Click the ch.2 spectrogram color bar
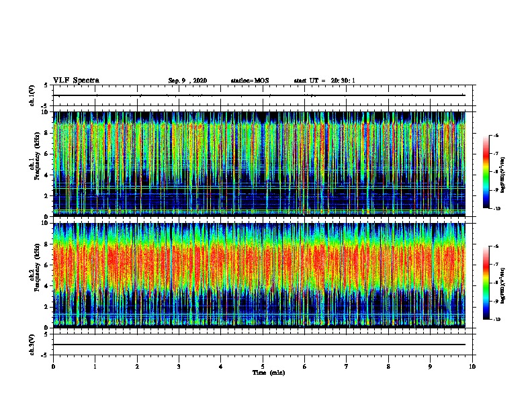The image size is (532, 411). pos(486,283)
